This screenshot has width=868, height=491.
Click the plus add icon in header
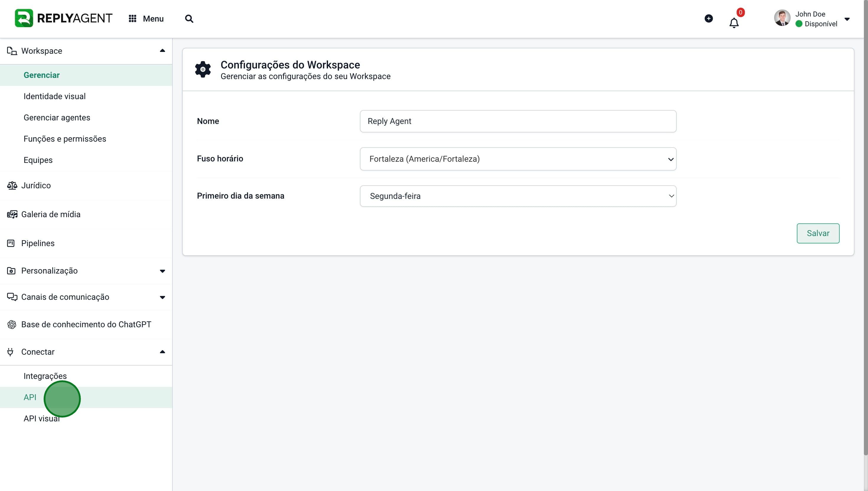pyautogui.click(x=709, y=19)
